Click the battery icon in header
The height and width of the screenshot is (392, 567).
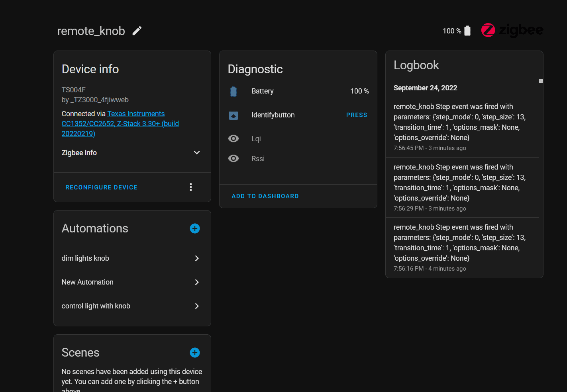pyautogui.click(x=467, y=31)
